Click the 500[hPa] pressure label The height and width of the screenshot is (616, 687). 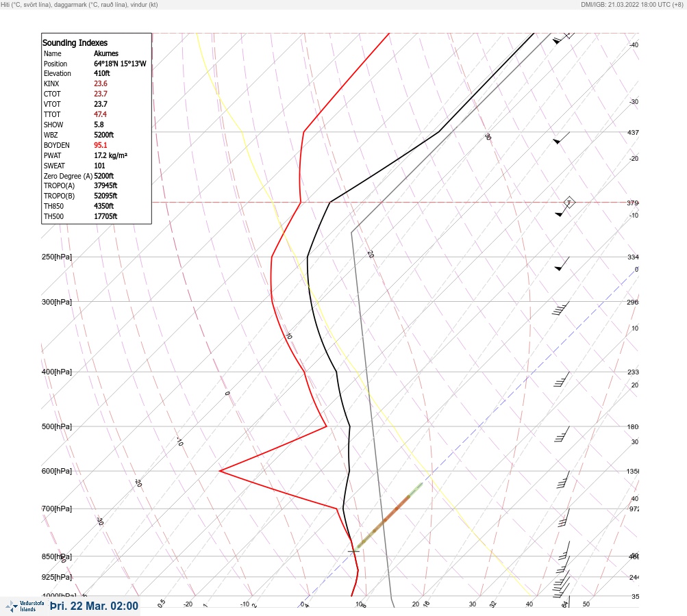57,426
